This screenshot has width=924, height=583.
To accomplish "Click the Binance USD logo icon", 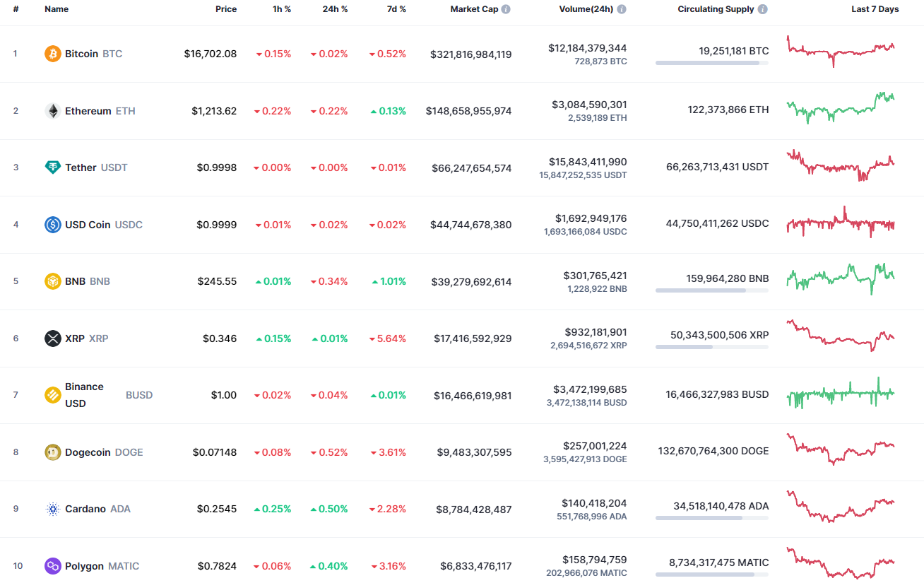I will coord(53,395).
